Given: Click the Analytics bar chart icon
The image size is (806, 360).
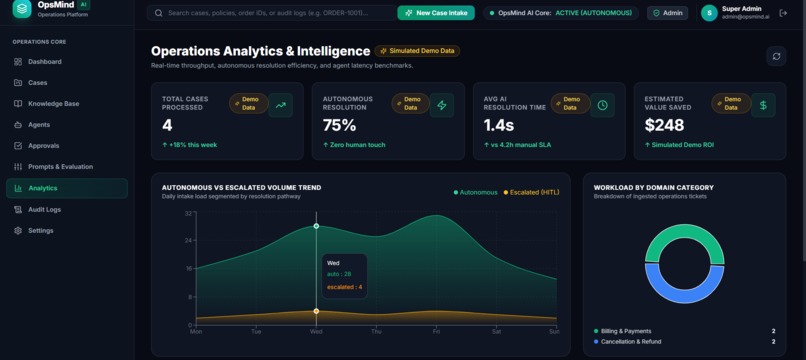Looking at the screenshot, I should (x=18, y=188).
